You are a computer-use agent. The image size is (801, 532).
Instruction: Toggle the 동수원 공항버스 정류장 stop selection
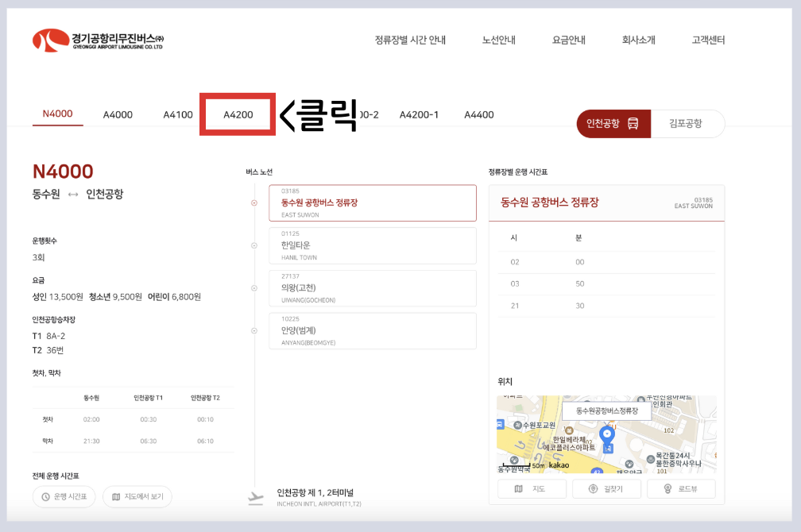click(373, 202)
